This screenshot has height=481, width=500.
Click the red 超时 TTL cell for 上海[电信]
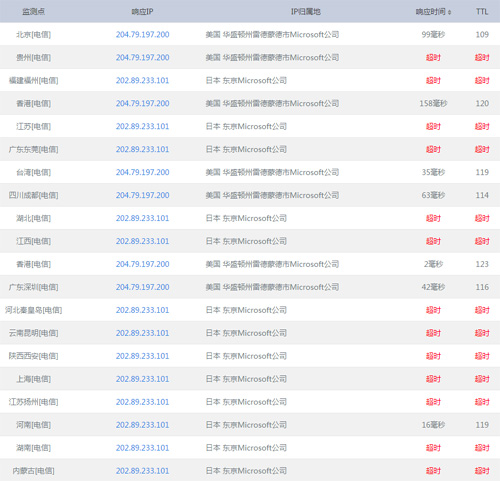click(482, 379)
